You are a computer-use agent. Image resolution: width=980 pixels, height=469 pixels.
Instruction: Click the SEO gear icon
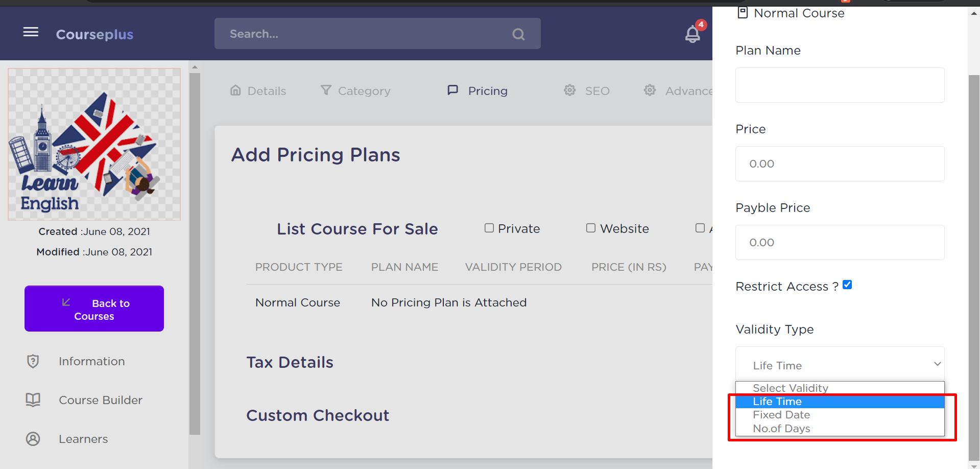tap(569, 90)
